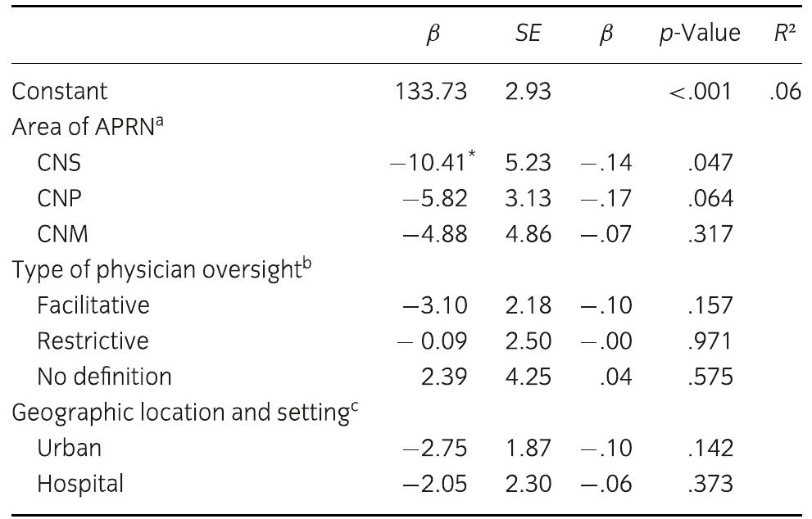Viewport: 812px width, 519px height.
Task: Select the p-Value column header
Action: 699,34
